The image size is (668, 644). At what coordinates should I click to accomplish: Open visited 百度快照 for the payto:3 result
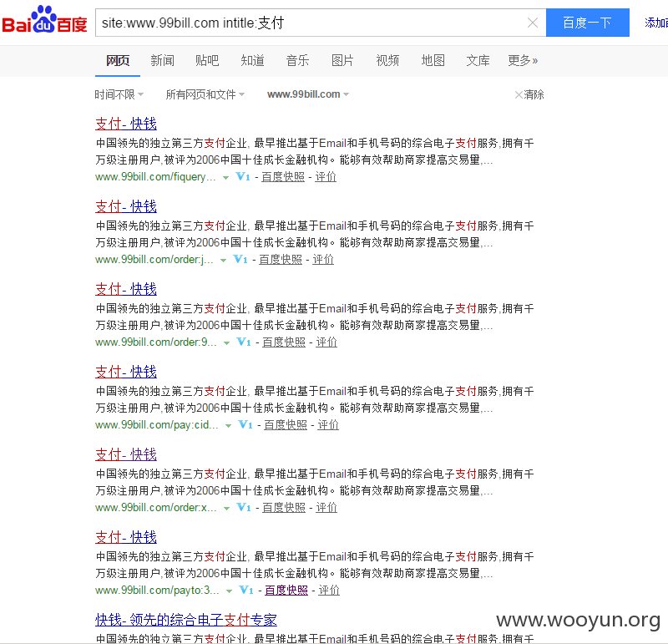[x=286, y=590]
